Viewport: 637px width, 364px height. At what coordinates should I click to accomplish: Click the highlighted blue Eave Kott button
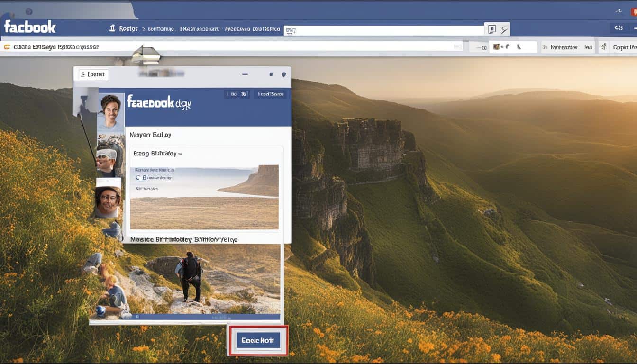[258, 340]
